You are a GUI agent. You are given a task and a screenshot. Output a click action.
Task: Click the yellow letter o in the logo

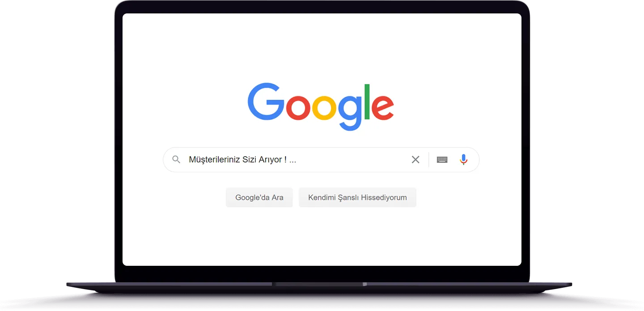click(324, 107)
